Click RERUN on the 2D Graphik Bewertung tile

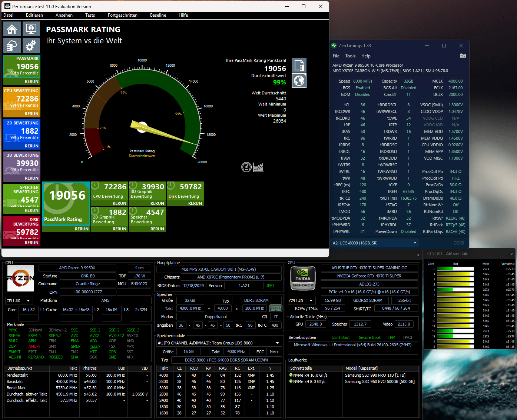[119, 229]
